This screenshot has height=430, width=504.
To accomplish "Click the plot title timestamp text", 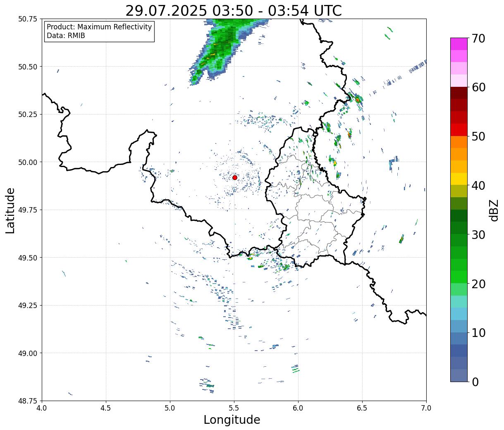I will point(234,11).
